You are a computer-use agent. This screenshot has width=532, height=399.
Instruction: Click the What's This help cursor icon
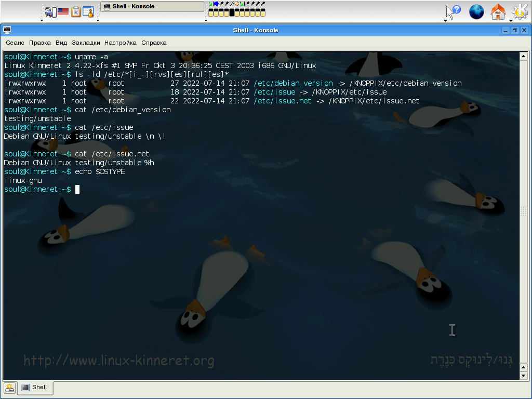tap(453, 12)
